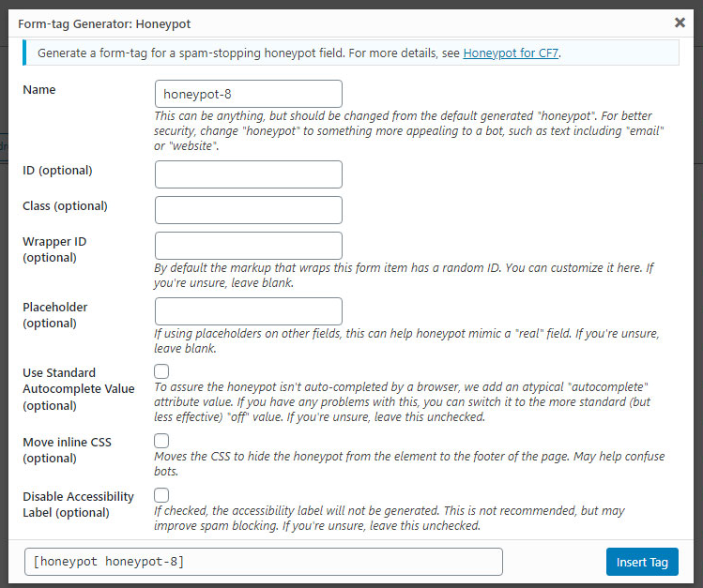
Task: Enable Use Standard Autocomplete Value checkbox
Action: tap(161, 371)
